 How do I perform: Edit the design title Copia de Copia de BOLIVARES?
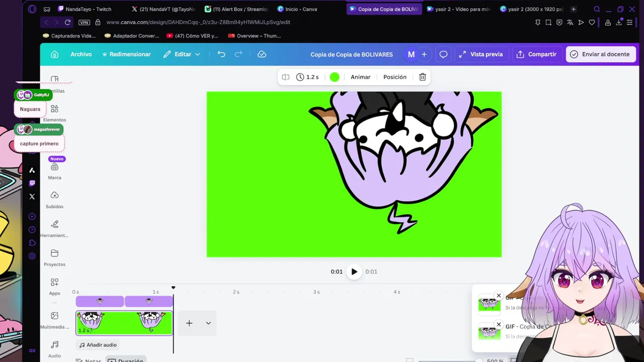352,54
